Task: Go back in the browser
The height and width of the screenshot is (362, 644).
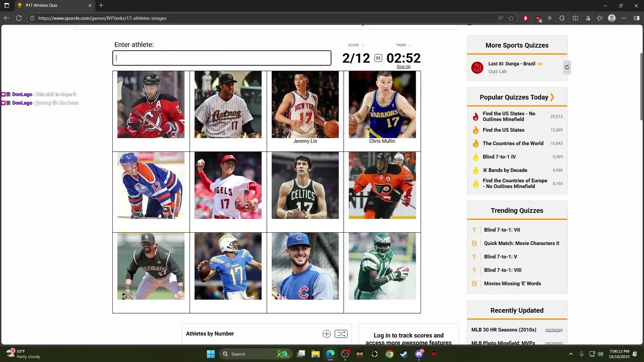Action: tap(7, 18)
